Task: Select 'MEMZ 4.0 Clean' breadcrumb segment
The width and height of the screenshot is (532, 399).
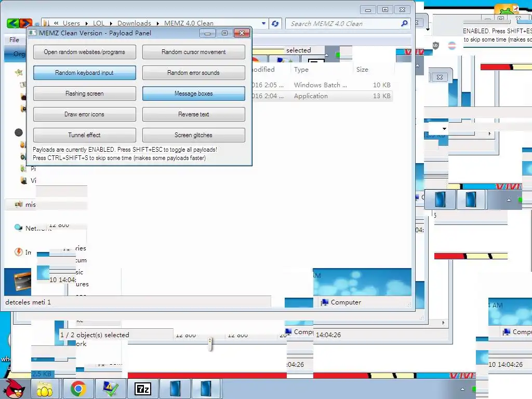Action: pos(189,23)
